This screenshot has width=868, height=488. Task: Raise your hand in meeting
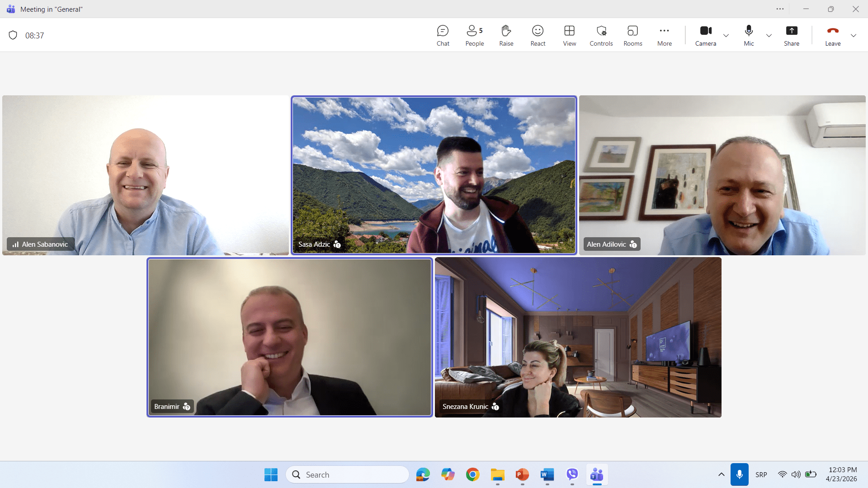tap(506, 36)
